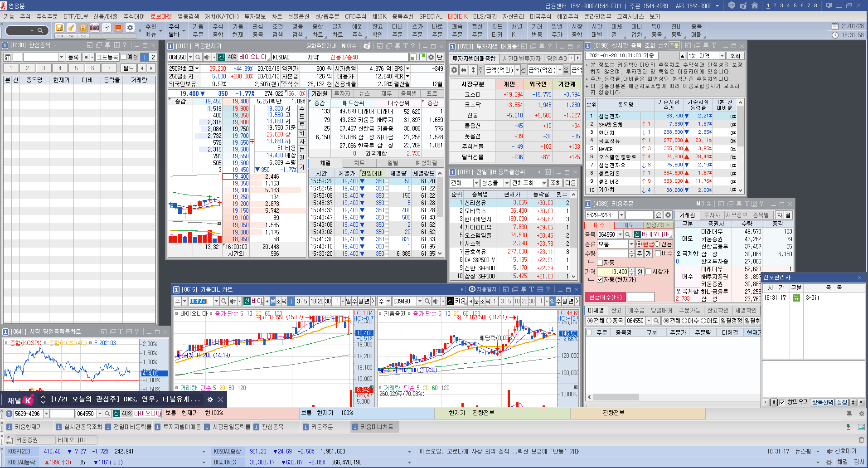Click 19,650 ask price row in order book
The height and width of the screenshot is (468, 868).
(x=240, y=142)
